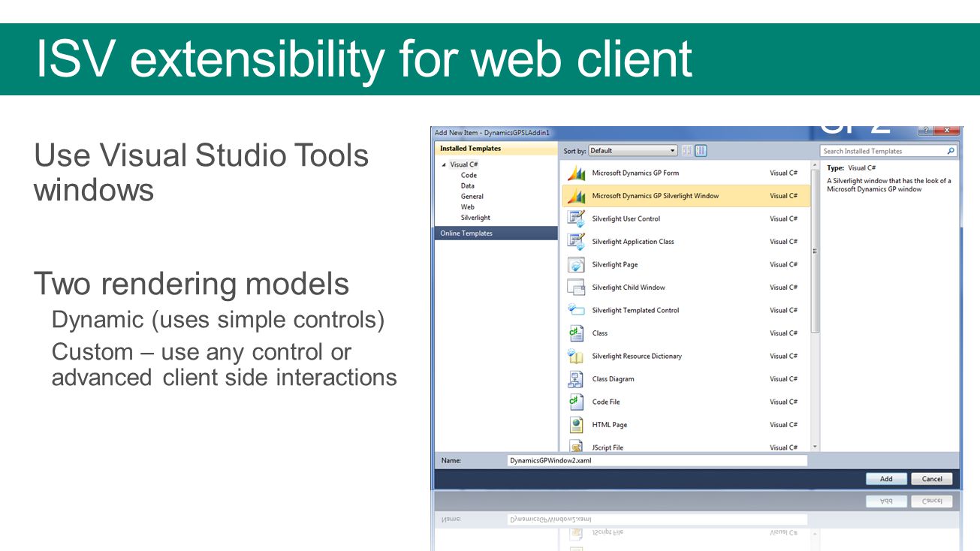Click the Microsoft Dynamics GP Form icon

click(576, 173)
